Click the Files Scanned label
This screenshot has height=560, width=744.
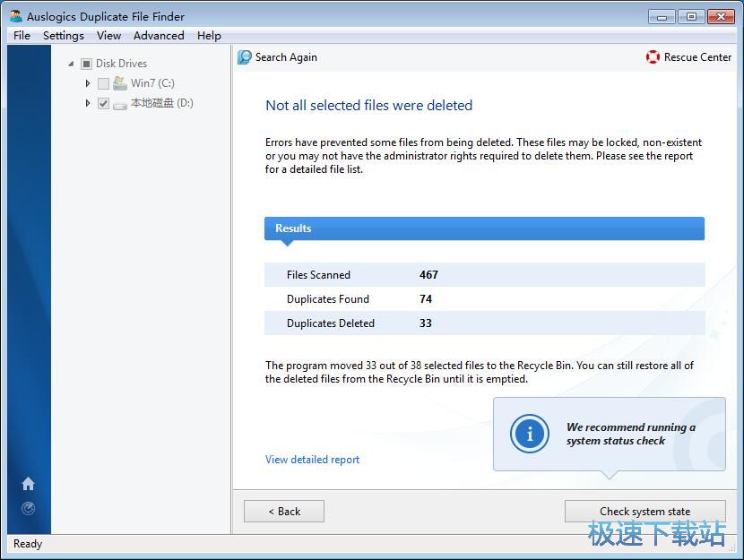click(318, 275)
